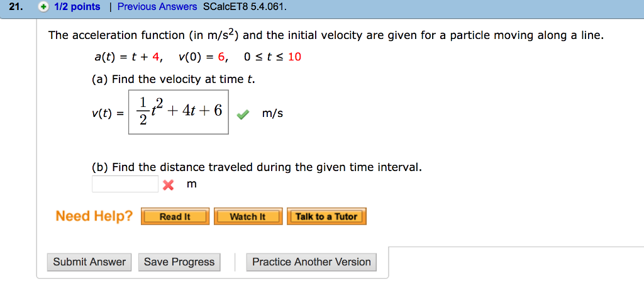The width and height of the screenshot is (644, 283).
Task: Open the Previous Answers link
Action: click(157, 7)
